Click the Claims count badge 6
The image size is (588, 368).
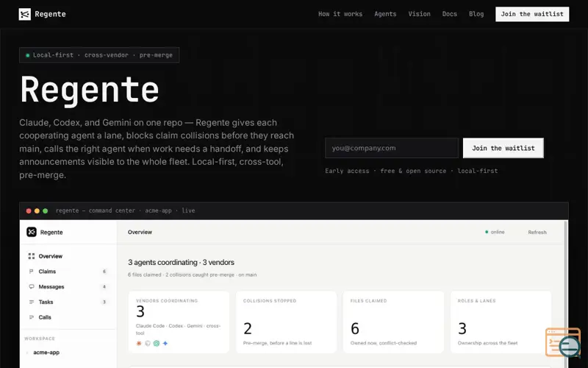(x=104, y=272)
